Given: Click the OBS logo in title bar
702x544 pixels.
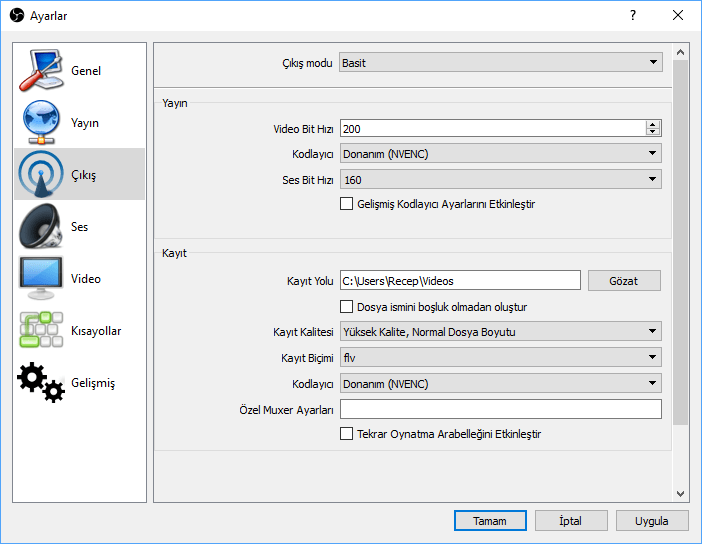Looking at the screenshot, I should point(17,16).
